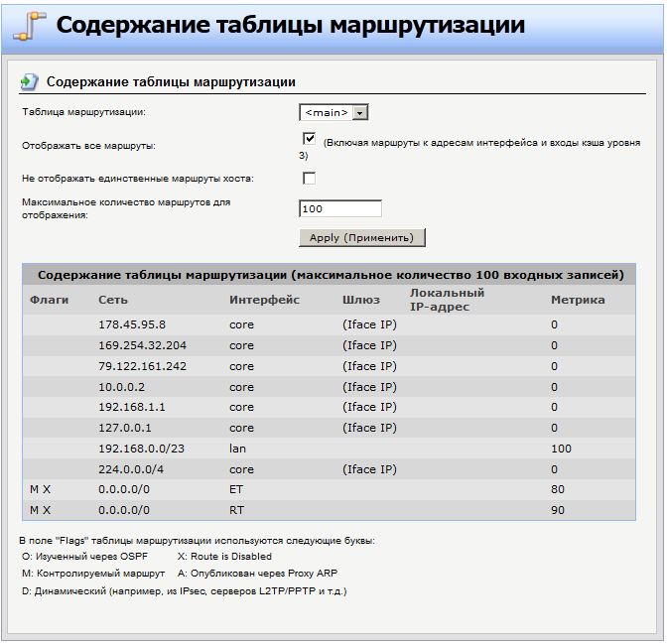Click the 'ET' interface entry

point(236,489)
